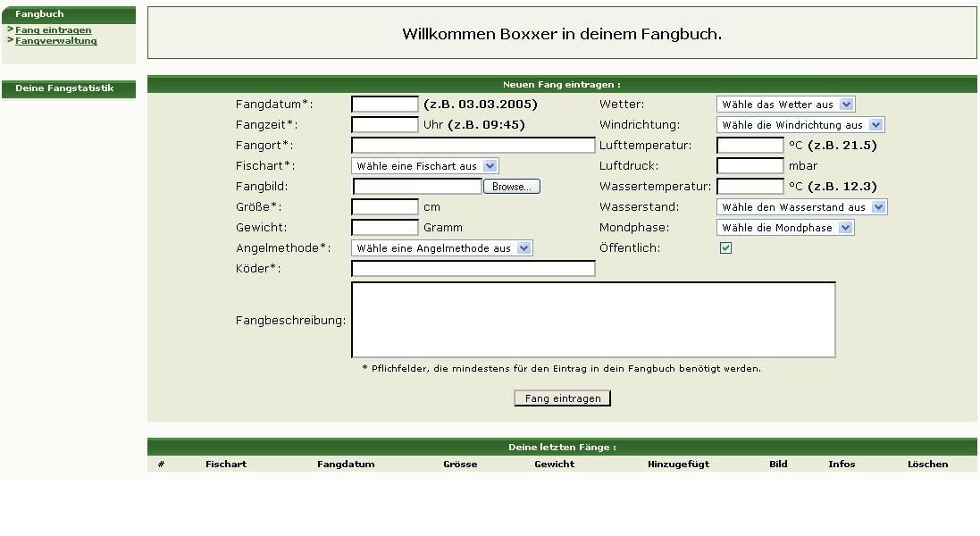Image resolution: width=980 pixels, height=536 pixels.
Task: Click into the Fangzeit input field
Action: [x=384, y=125]
